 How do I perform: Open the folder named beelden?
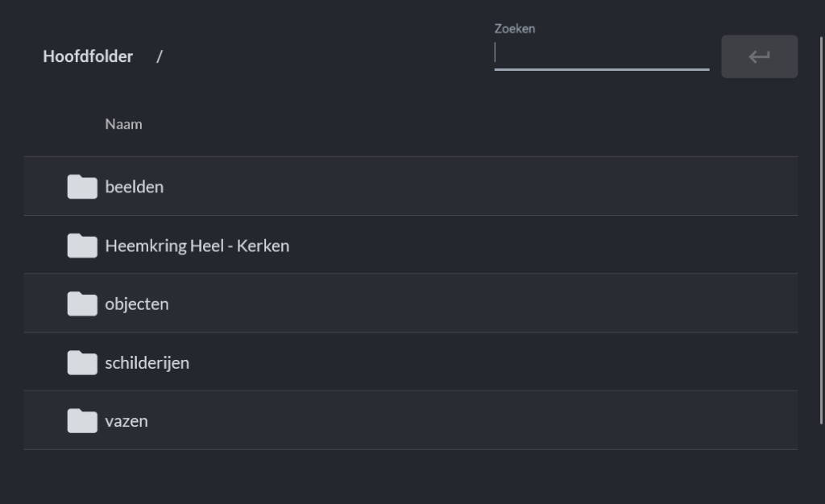point(135,187)
